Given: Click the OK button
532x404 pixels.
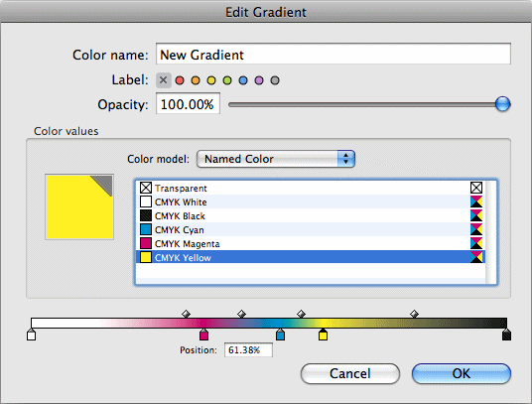Looking at the screenshot, I should tap(462, 374).
